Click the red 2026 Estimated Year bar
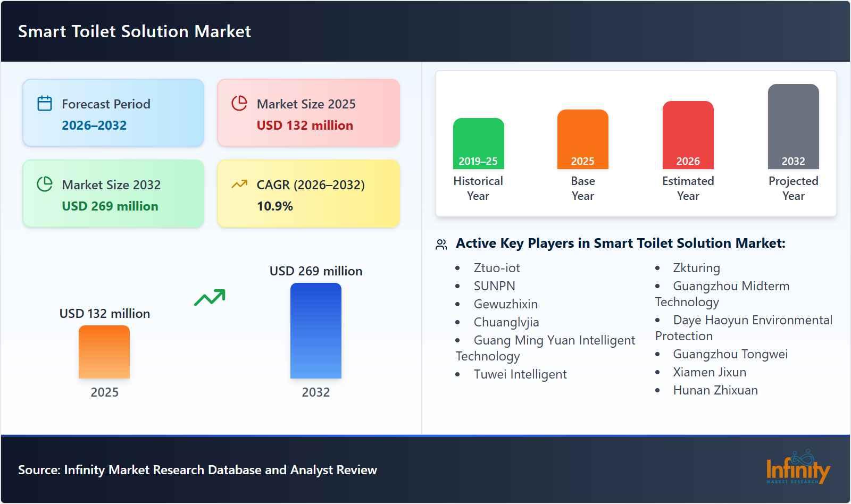Image resolution: width=851 pixels, height=504 pixels. point(688,135)
